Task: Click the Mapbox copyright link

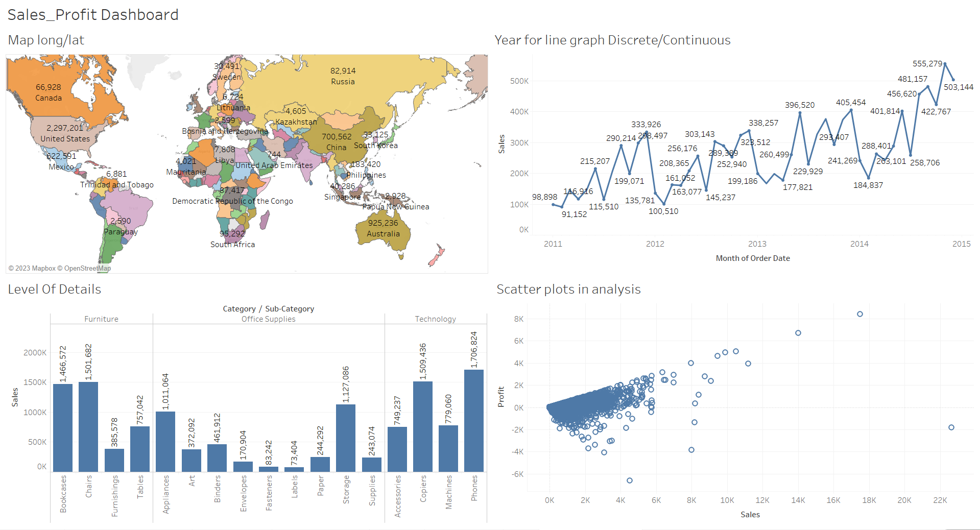Action: click(x=42, y=268)
